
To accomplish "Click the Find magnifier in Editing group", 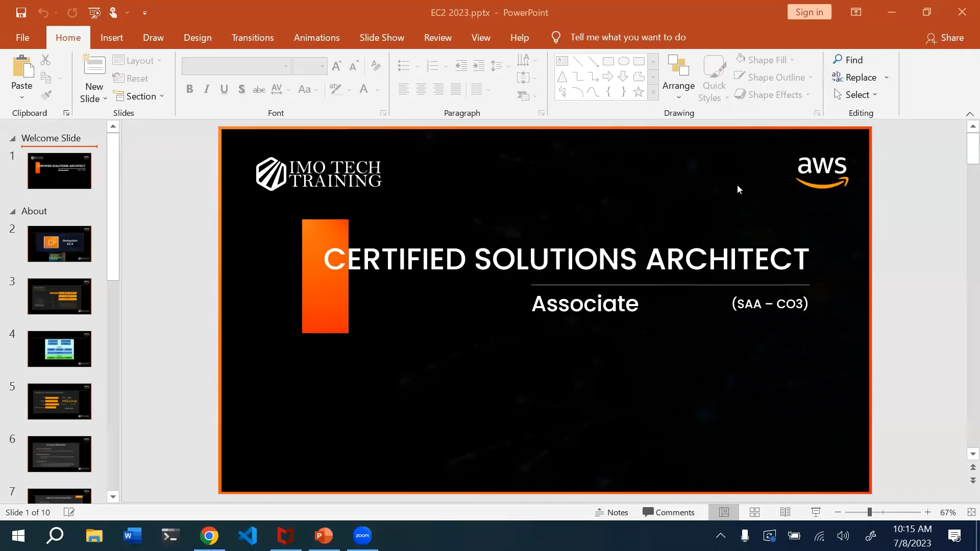I will (838, 60).
